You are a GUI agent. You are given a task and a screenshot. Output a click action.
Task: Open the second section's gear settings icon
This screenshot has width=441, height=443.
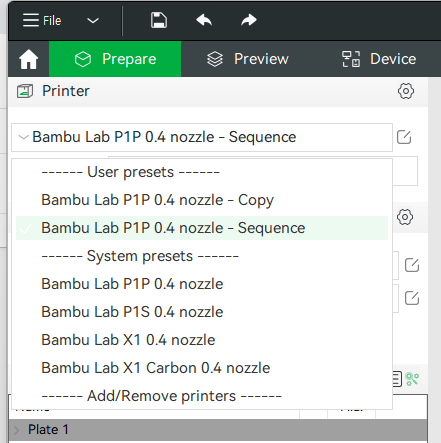coord(405,217)
